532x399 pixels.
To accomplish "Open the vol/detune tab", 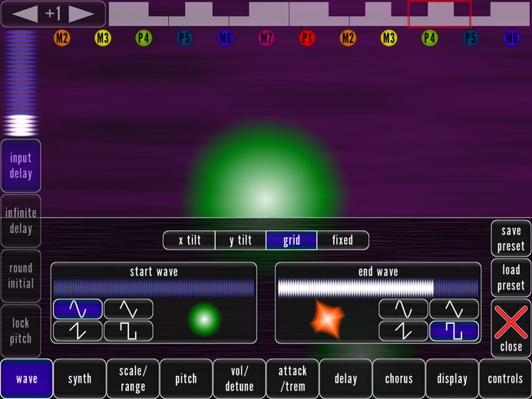I will coord(240,378).
